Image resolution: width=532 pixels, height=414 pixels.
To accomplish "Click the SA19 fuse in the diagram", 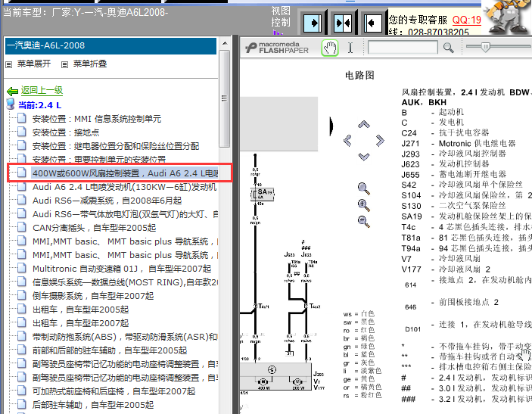I will tap(263, 194).
